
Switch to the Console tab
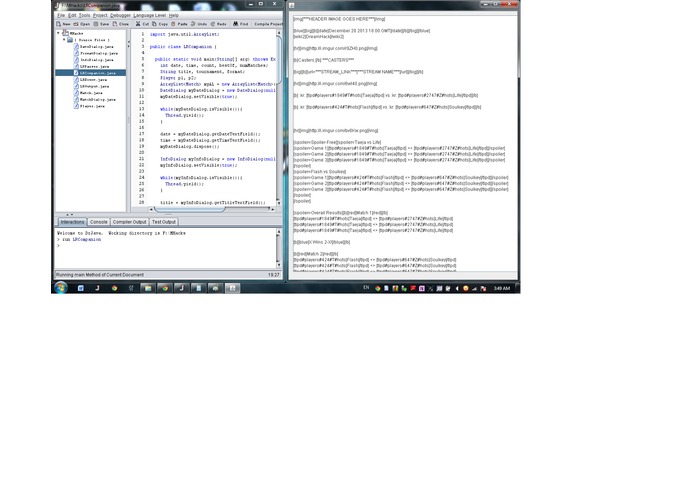tap(98, 222)
